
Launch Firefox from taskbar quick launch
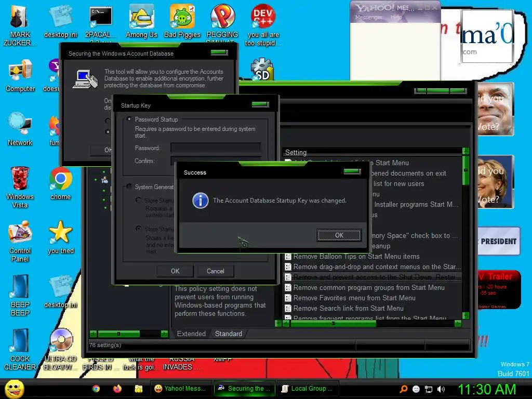click(117, 389)
